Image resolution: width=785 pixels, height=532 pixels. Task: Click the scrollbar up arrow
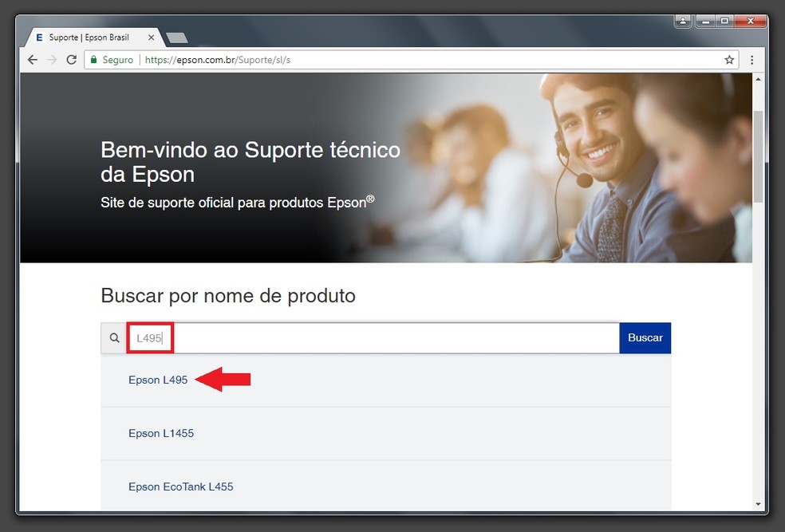click(x=756, y=78)
